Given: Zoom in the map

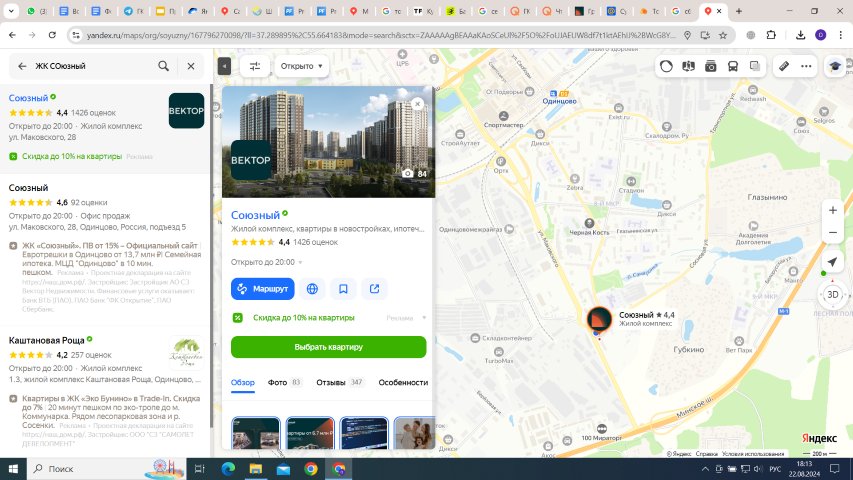Looking at the screenshot, I should pos(832,210).
